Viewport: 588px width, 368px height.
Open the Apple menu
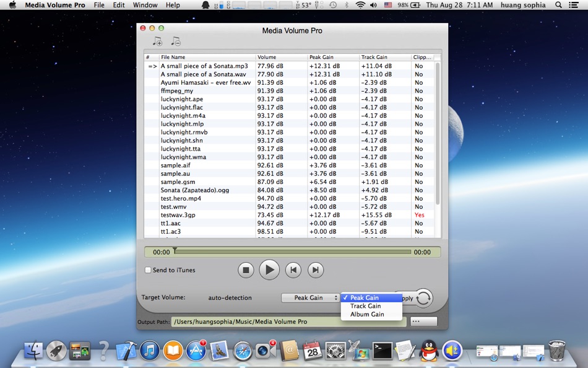point(12,5)
